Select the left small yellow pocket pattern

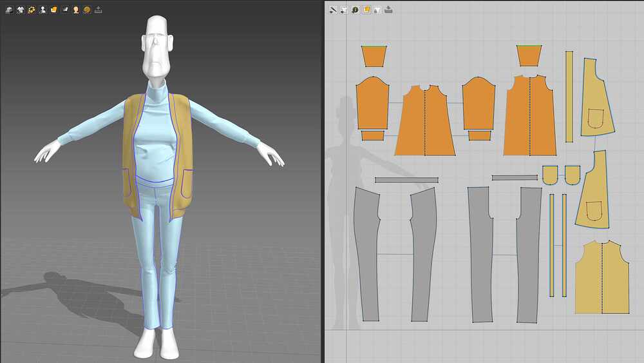550,175
